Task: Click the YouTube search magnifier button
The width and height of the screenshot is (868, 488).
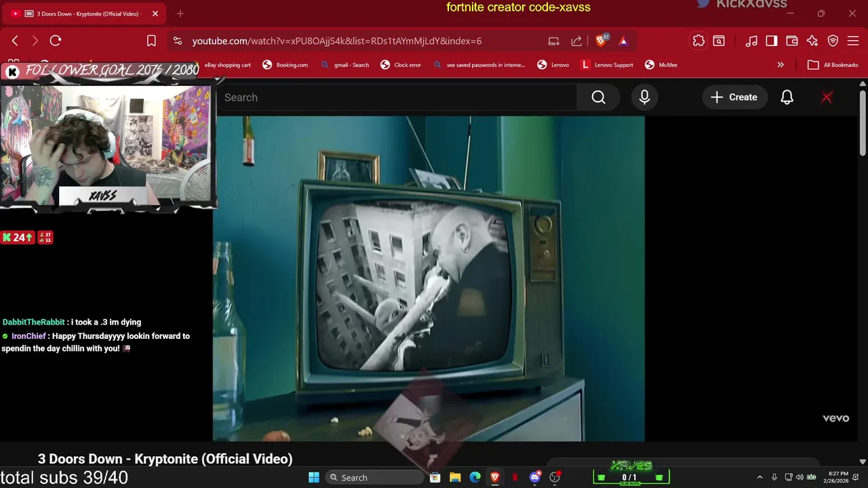Action: pyautogui.click(x=598, y=98)
